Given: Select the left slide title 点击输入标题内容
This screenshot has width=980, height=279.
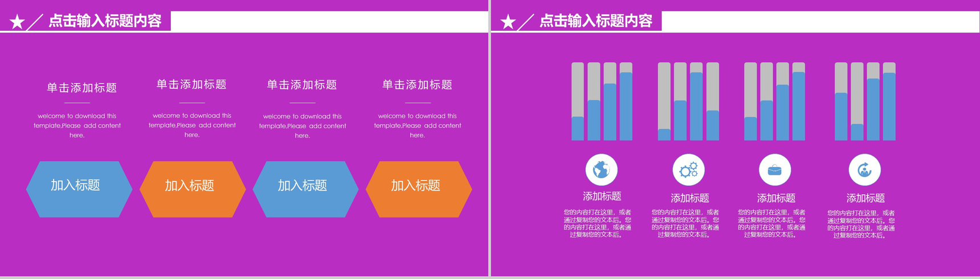Looking at the screenshot, I should (105, 21).
